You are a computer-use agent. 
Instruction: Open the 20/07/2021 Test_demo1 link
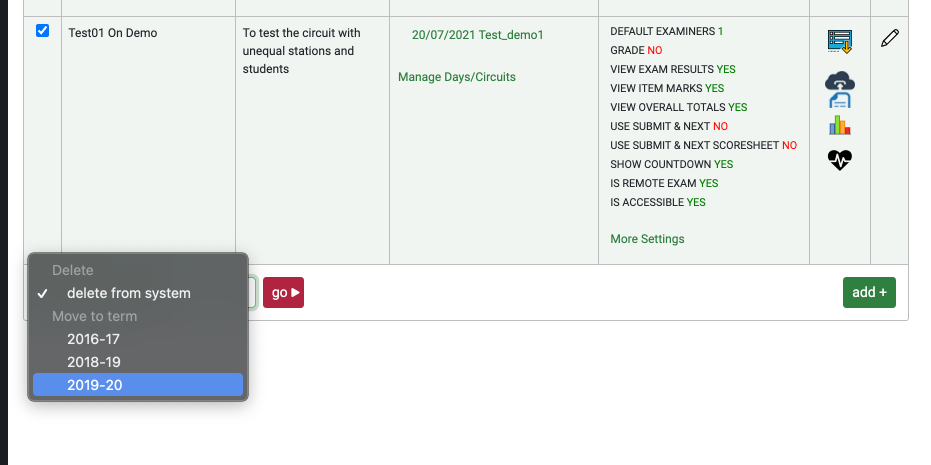click(477, 35)
